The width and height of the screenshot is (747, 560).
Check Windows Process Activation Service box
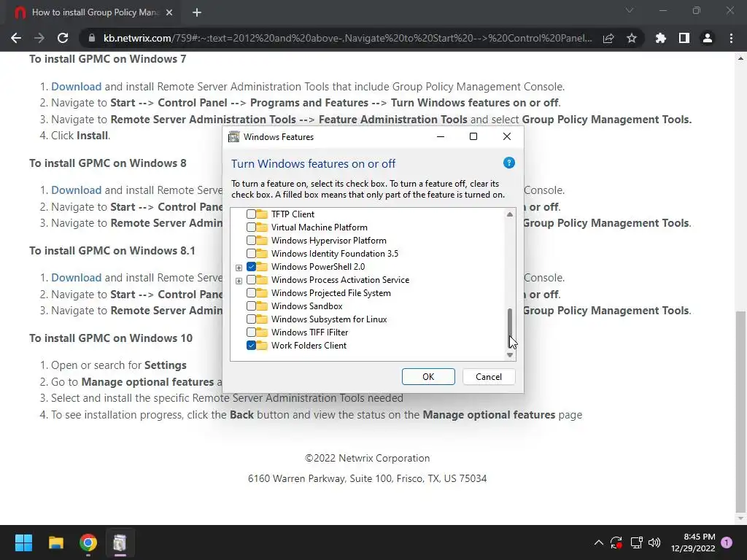[251, 280]
